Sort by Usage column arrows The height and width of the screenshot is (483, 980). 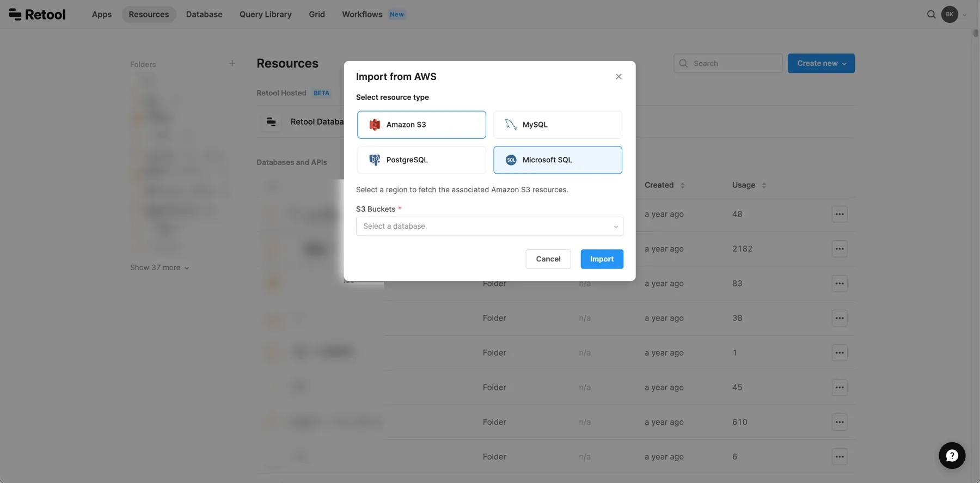click(764, 186)
